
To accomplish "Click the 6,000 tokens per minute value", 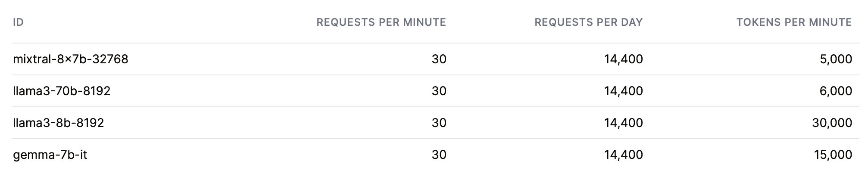I will point(836,91).
